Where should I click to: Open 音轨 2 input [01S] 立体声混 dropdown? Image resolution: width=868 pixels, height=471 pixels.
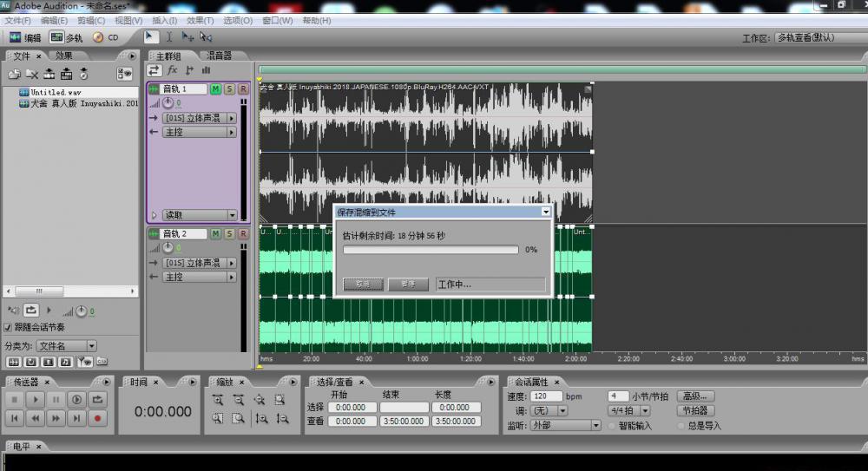coord(200,264)
